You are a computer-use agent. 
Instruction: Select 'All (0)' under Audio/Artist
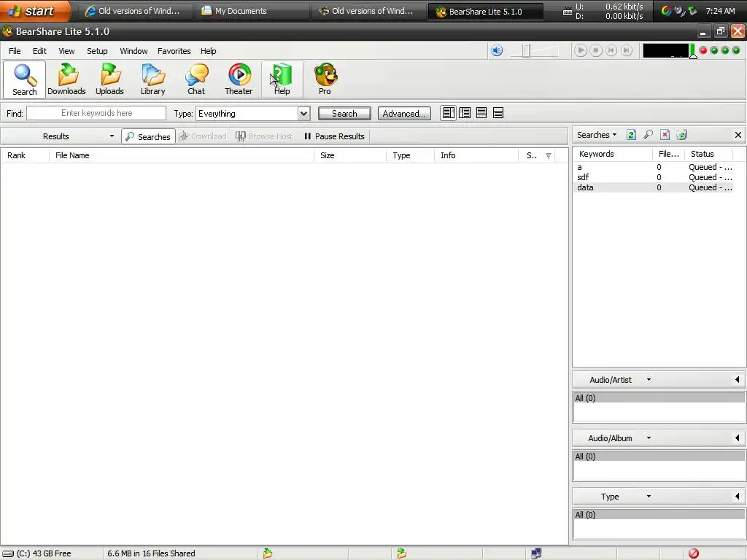pyautogui.click(x=659, y=398)
